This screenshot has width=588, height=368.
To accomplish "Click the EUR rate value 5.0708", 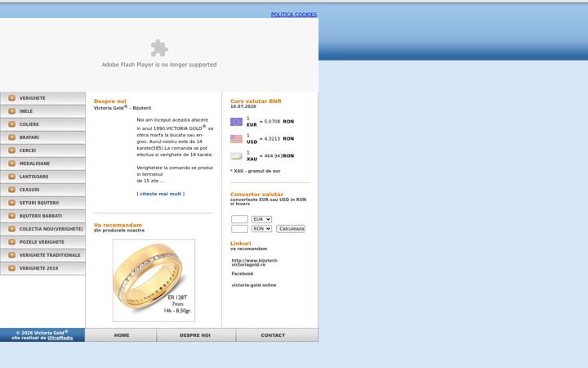I will [x=272, y=122].
